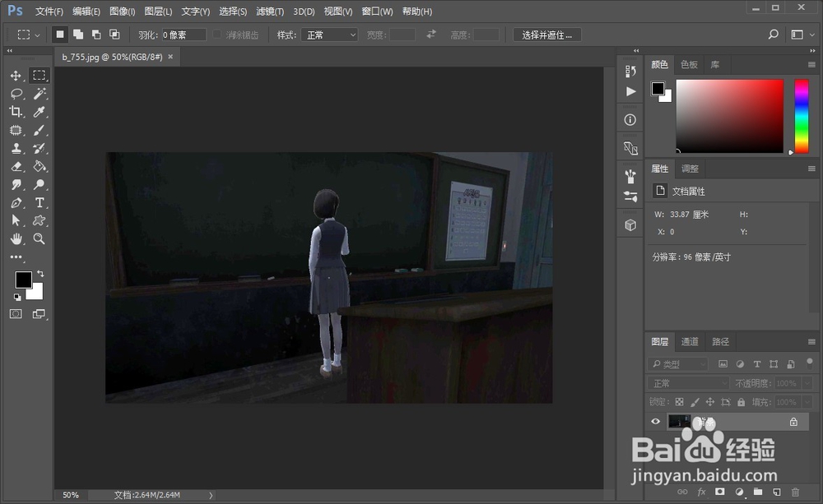Hide the background layer eye icon

pos(656,422)
